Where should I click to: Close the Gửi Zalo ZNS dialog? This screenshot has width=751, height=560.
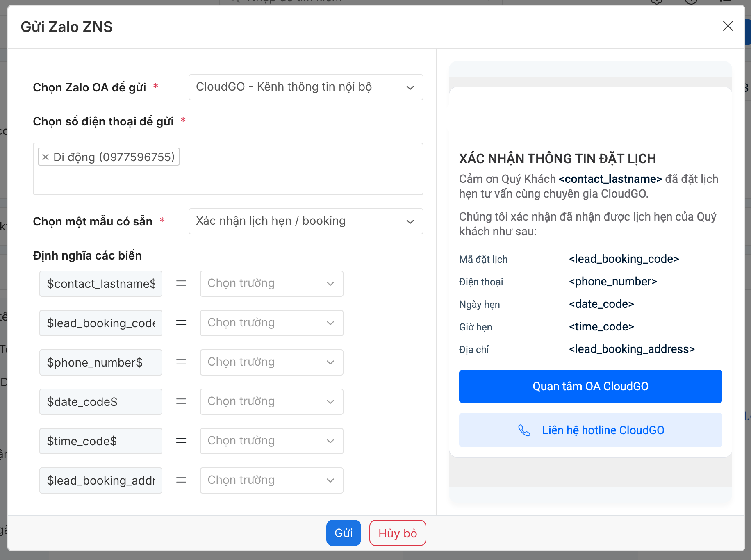coord(728,26)
